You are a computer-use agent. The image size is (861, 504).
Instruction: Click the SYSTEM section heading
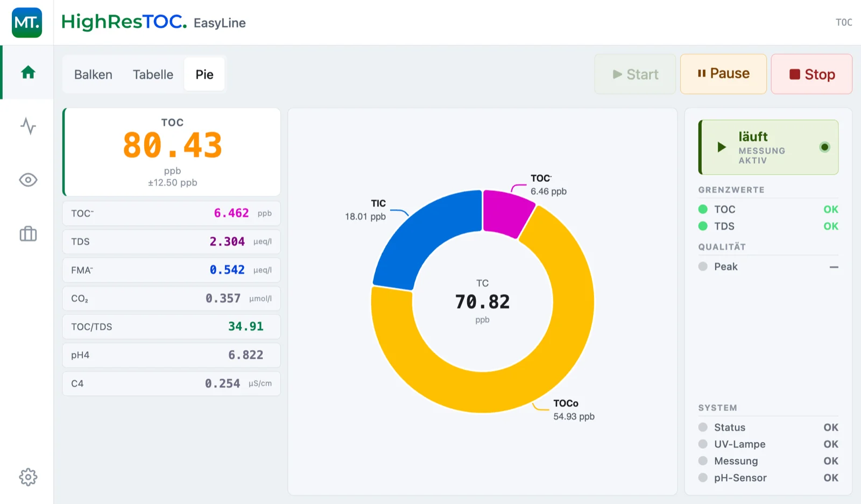[718, 408]
